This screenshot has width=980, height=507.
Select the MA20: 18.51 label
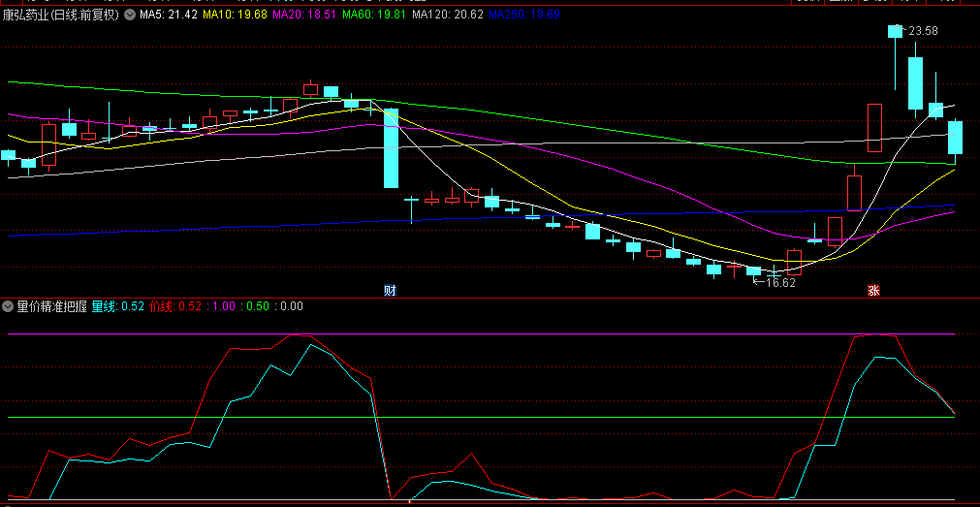(x=304, y=15)
